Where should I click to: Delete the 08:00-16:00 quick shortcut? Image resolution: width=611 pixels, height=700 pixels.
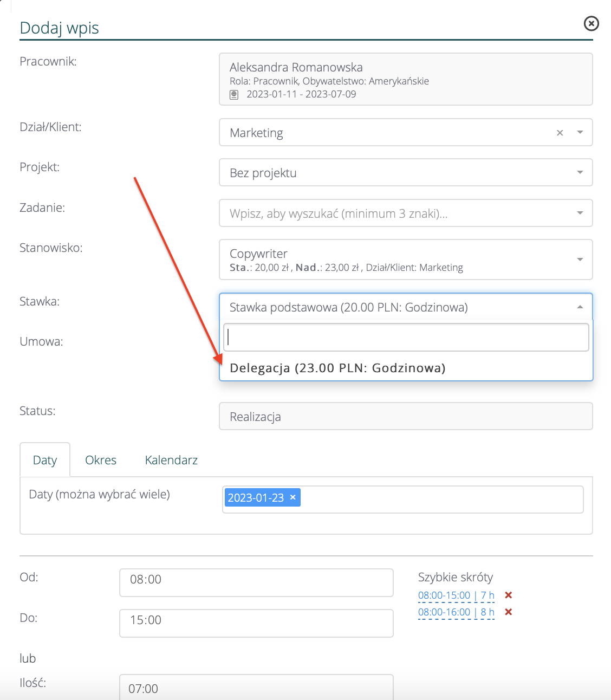click(x=508, y=612)
